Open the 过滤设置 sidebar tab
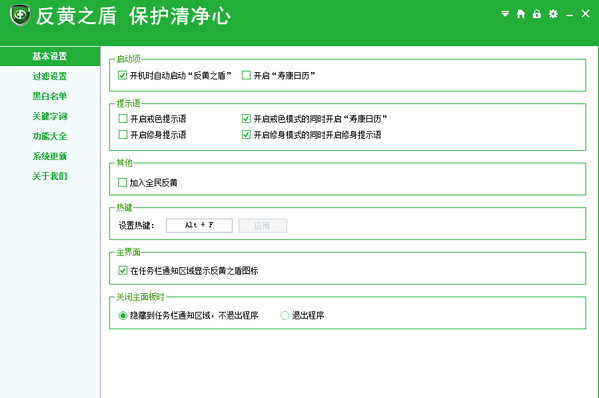599x398 pixels. pyautogui.click(x=50, y=76)
